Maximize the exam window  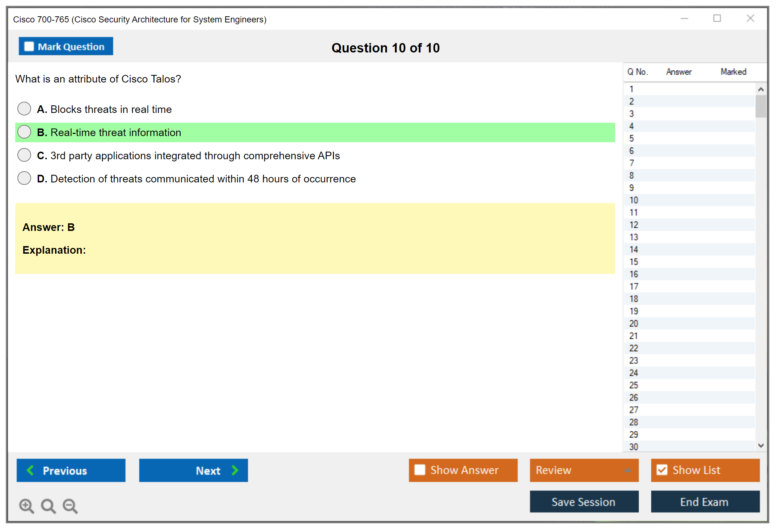[717, 18]
